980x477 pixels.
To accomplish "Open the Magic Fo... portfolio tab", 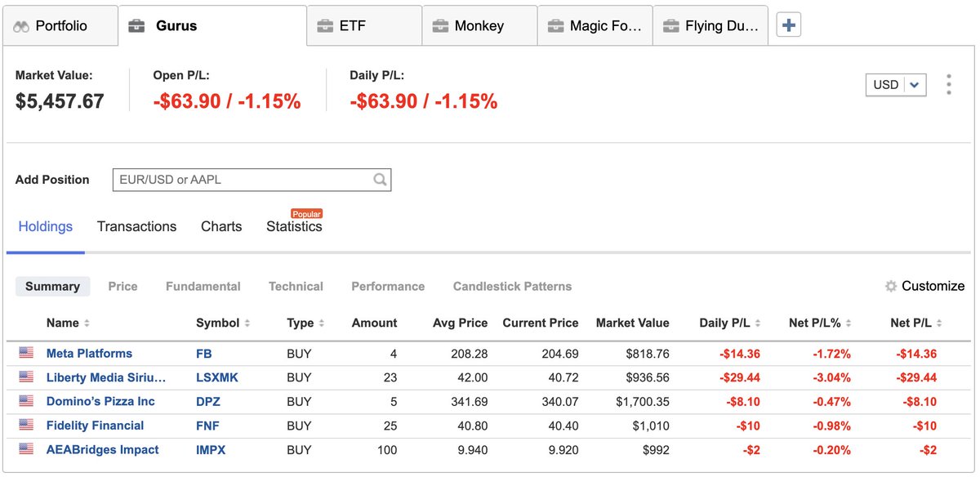I will (595, 26).
